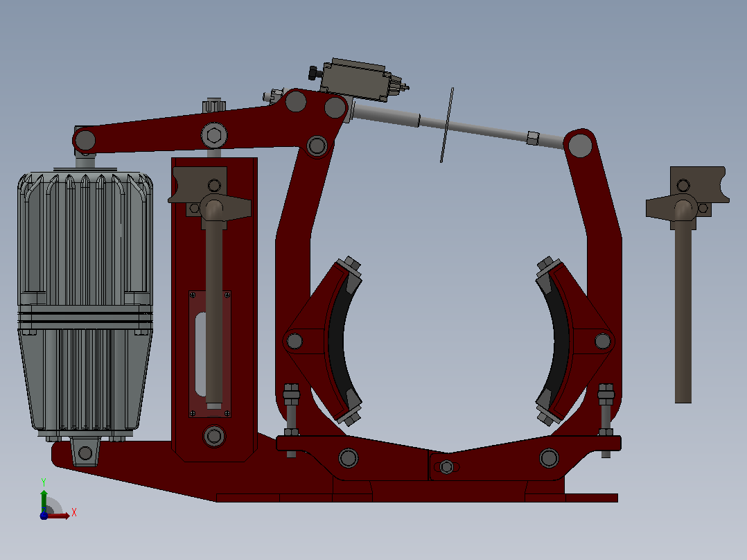Screen dimensions: 747x560
Task: Select the thin disc on the tie rod
Action: point(447,125)
